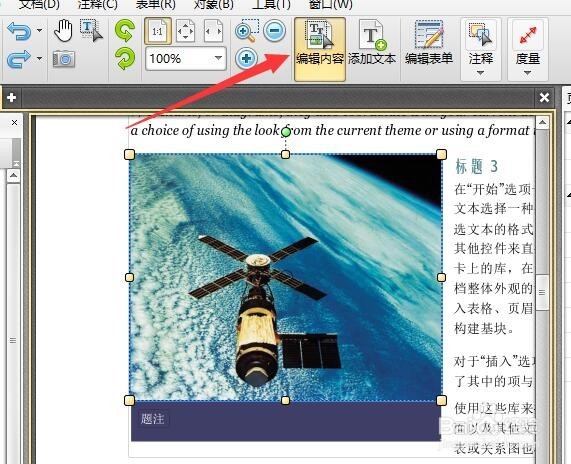
Task: Open the 注释(C) menu
Action: [x=97, y=4]
